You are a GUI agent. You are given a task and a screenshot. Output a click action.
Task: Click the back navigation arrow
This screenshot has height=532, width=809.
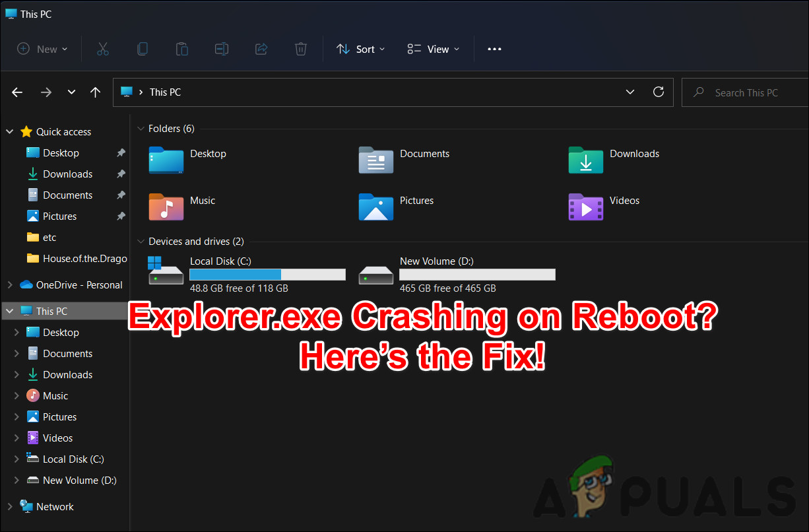17,92
